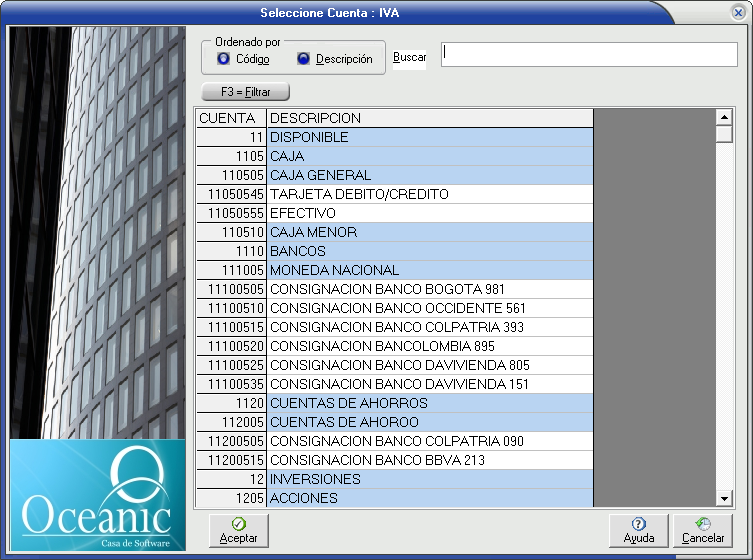Viewport: 753px width, 560px height.
Task: Select the EFECTIVO account row
Action: pos(430,213)
